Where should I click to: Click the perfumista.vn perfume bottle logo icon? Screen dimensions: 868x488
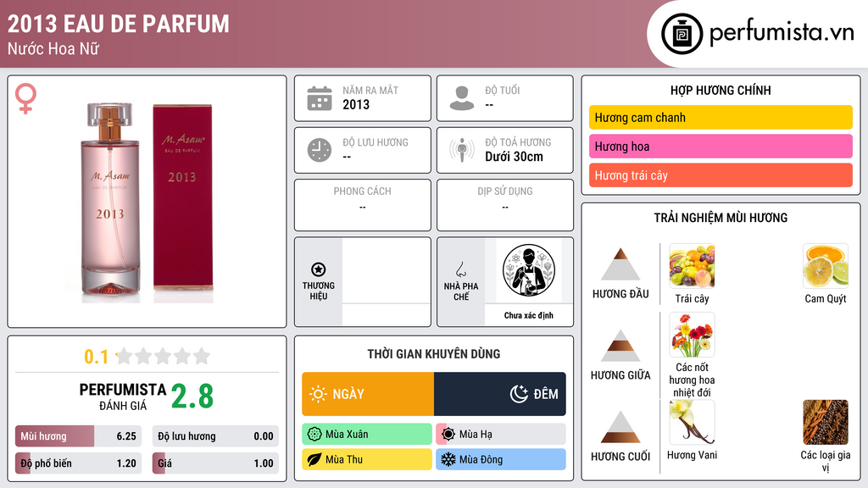pyautogui.click(x=682, y=34)
